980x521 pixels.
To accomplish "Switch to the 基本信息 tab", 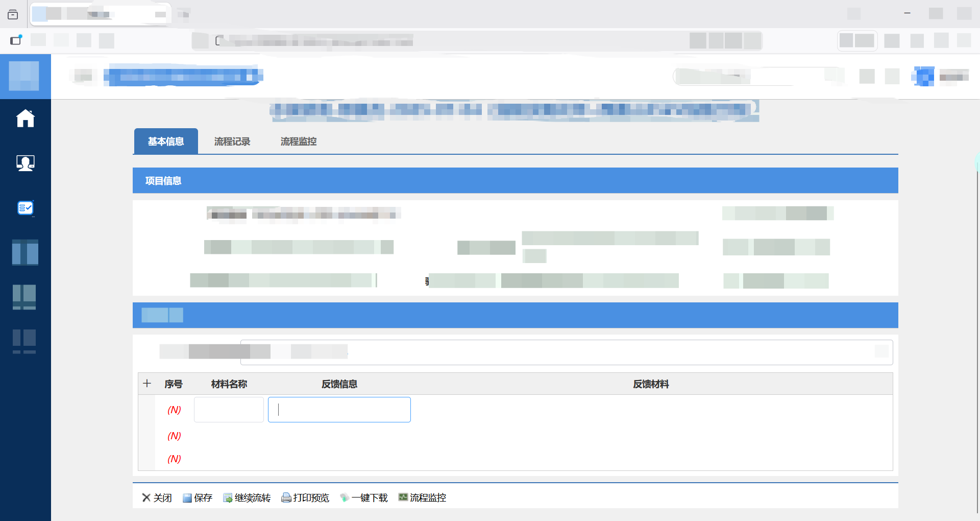I will click(x=166, y=141).
